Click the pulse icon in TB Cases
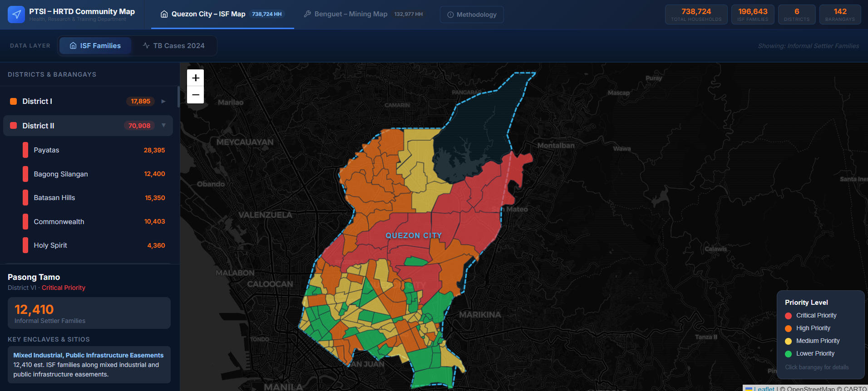This screenshot has height=391, width=868. (x=146, y=46)
